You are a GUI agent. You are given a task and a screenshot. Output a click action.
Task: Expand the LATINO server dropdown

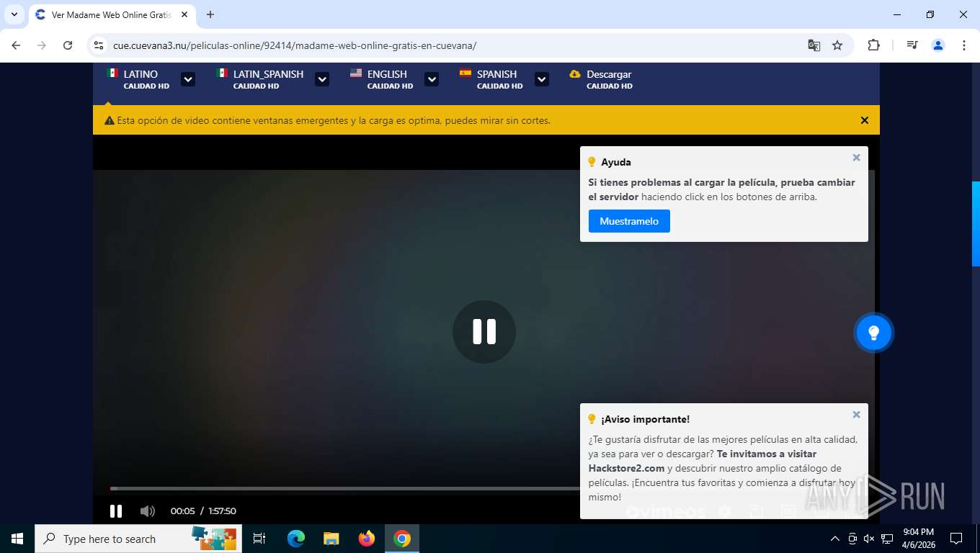188,79
